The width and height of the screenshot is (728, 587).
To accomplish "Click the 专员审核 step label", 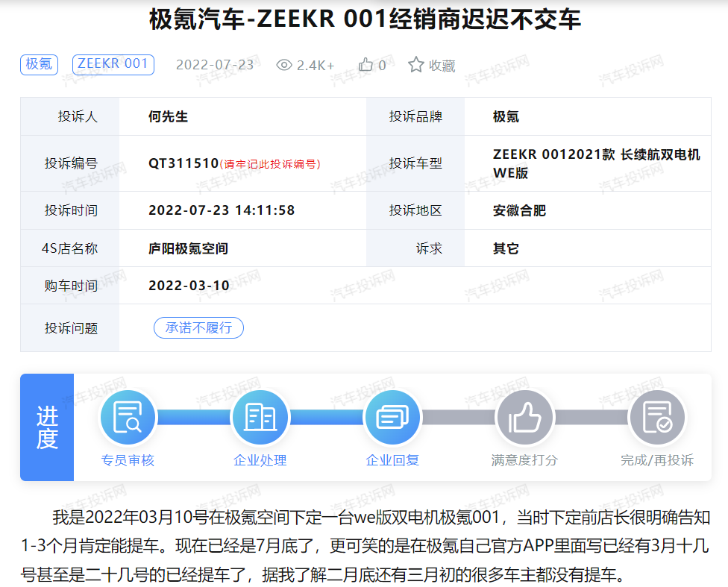I will tap(128, 460).
